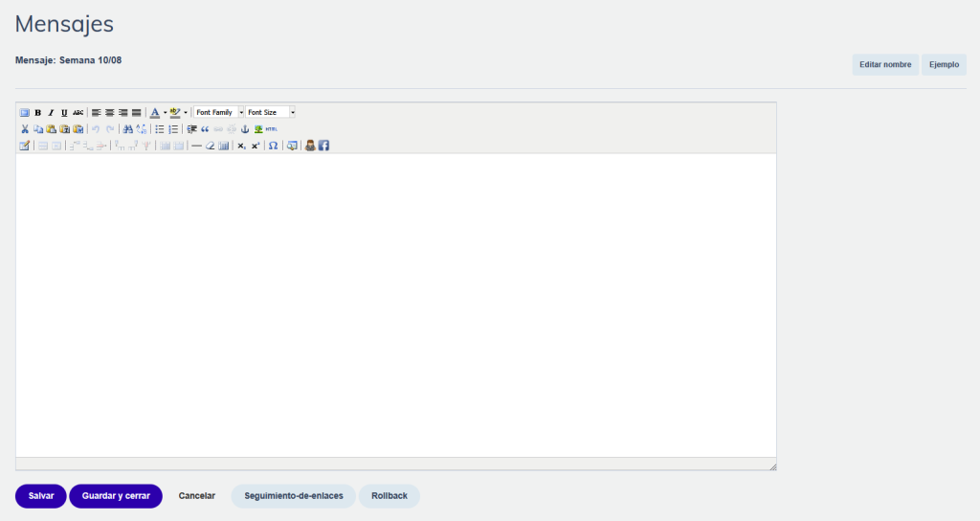980x521 pixels.
Task: Open the HTML source editor
Action: coord(271,129)
